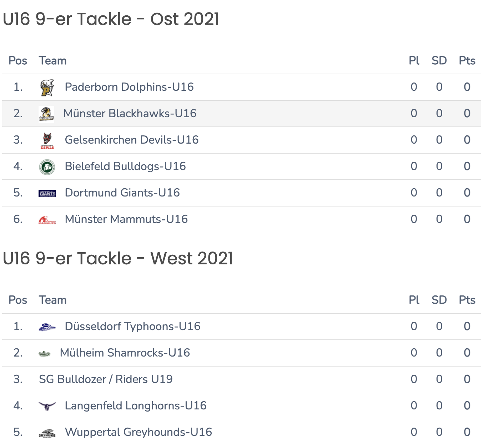Click the Dortmund Giants logo badge

tap(47, 194)
